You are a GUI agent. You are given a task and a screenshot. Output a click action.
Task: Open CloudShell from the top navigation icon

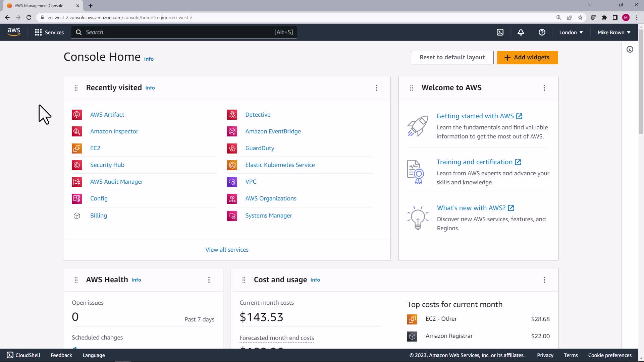tap(500, 32)
